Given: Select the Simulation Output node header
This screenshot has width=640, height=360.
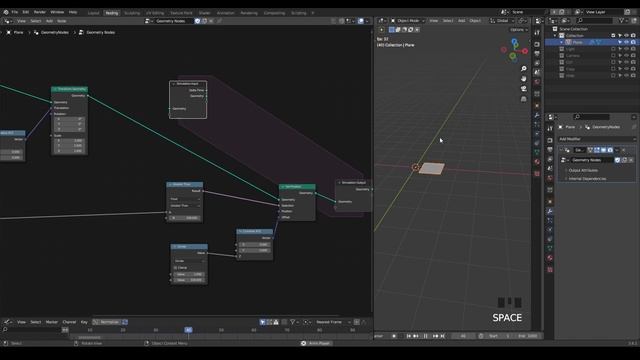Looking at the screenshot, I should pyautogui.click(x=353, y=182).
